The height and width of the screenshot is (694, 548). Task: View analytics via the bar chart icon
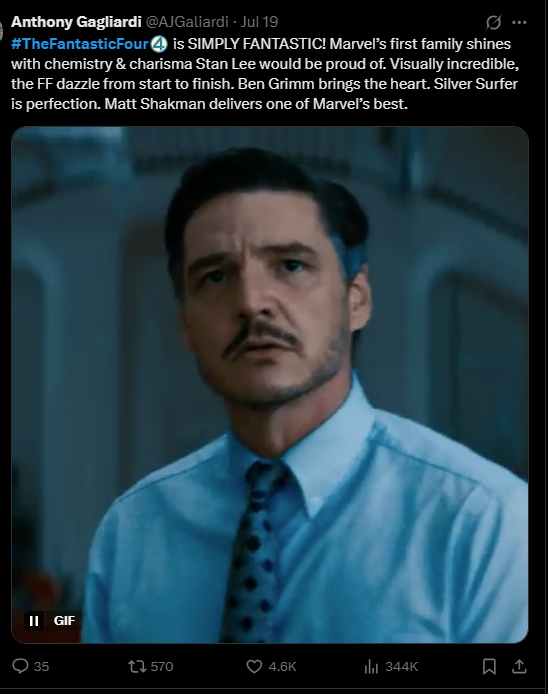tap(371, 666)
